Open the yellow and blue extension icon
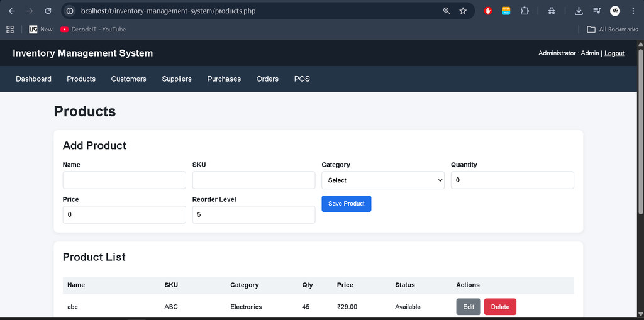Screen dimensions: 644x320 click(x=506, y=11)
